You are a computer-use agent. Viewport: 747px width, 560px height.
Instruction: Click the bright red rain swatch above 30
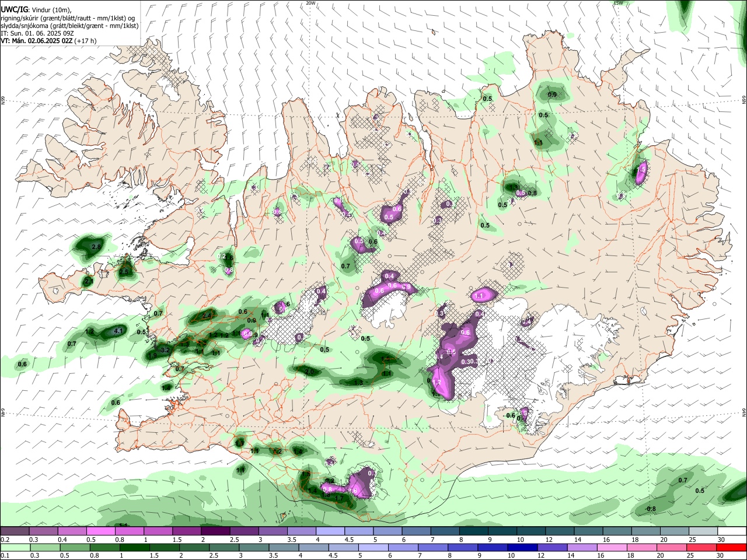(x=731, y=547)
